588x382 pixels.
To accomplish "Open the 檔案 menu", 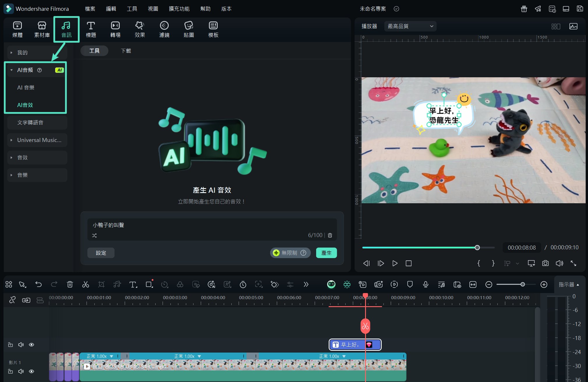I will [x=90, y=9].
